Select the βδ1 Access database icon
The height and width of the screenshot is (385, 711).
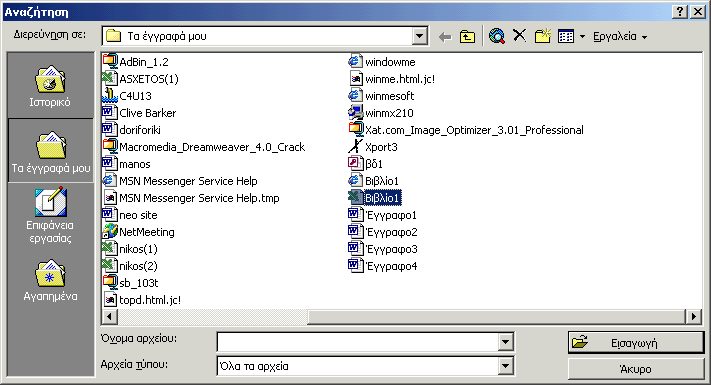pos(356,164)
